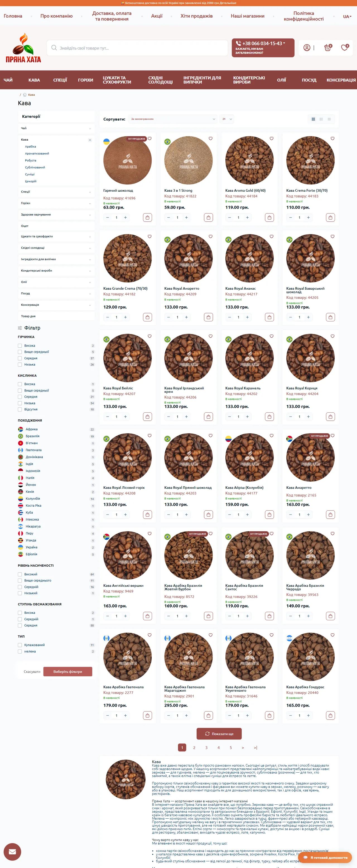Expand the Спеції category
Viewport: 357px width, 868px height.
[x=90, y=192]
